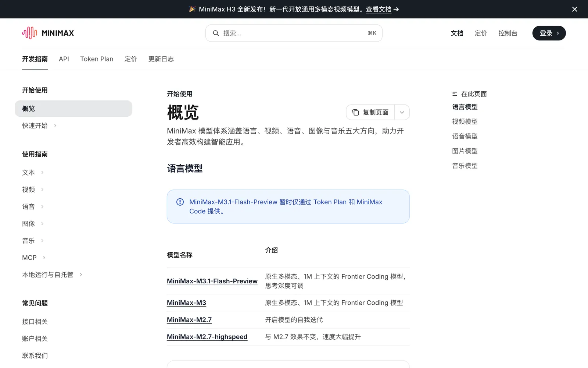Switch to the API tab
Screen dimensions: 588x368
coord(64,59)
